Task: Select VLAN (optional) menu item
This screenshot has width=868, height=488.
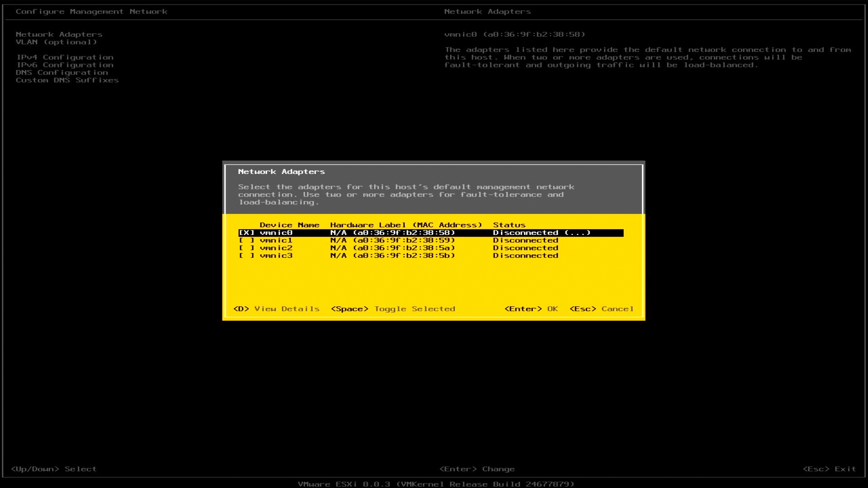Action: click(57, 42)
